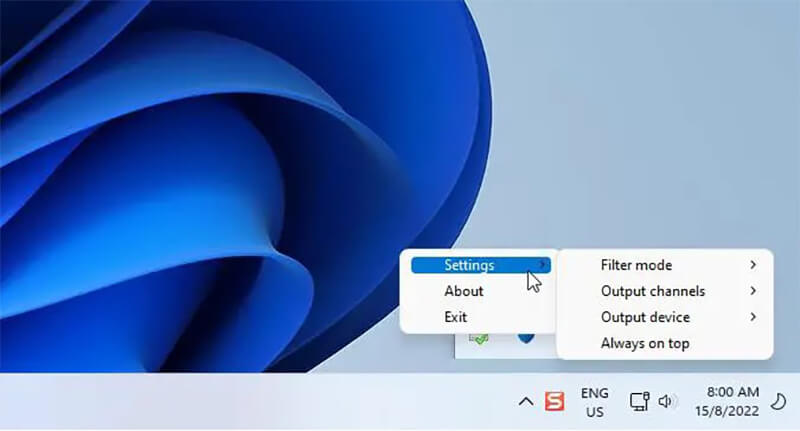The height and width of the screenshot is (431, 800).
Task: Toggle the Always on top option
Action: (645, 343)
